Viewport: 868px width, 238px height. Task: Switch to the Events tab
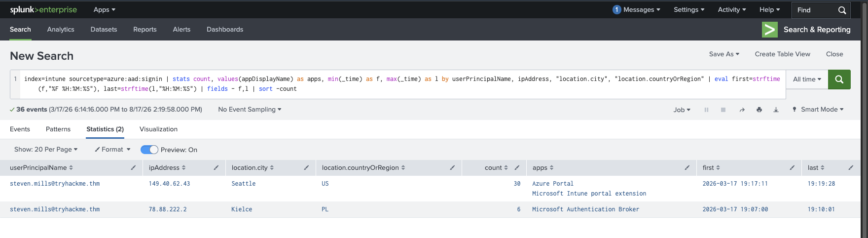(20, 129)
